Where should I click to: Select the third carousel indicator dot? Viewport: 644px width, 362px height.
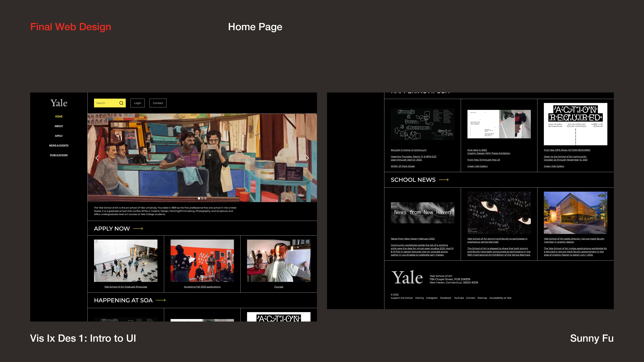[x=206, y=198]
